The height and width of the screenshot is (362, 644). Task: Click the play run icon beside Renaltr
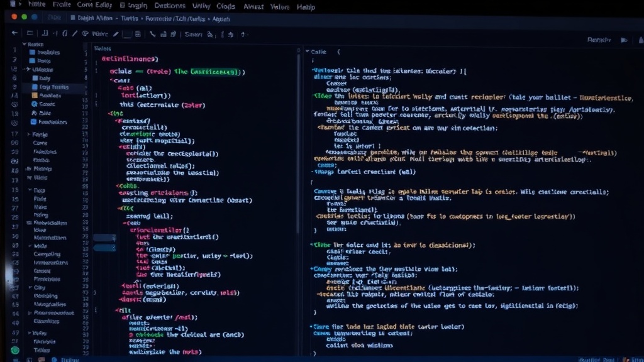coord(624,40)
